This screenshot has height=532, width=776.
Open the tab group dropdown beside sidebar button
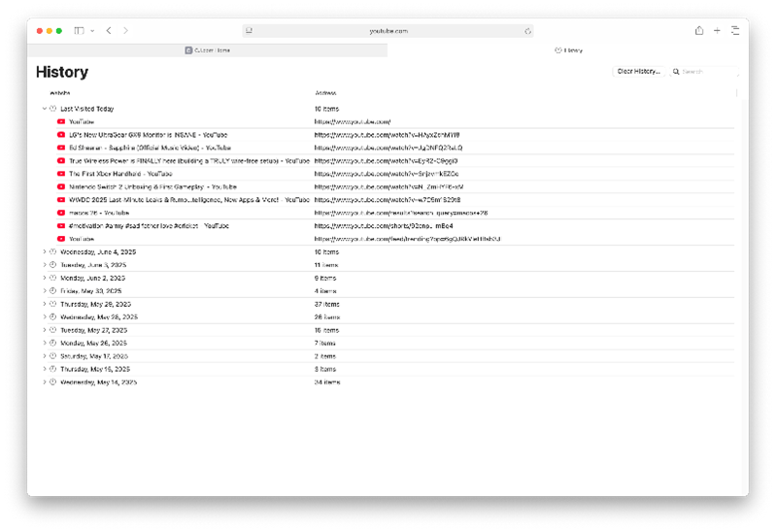tap(92, 31)
